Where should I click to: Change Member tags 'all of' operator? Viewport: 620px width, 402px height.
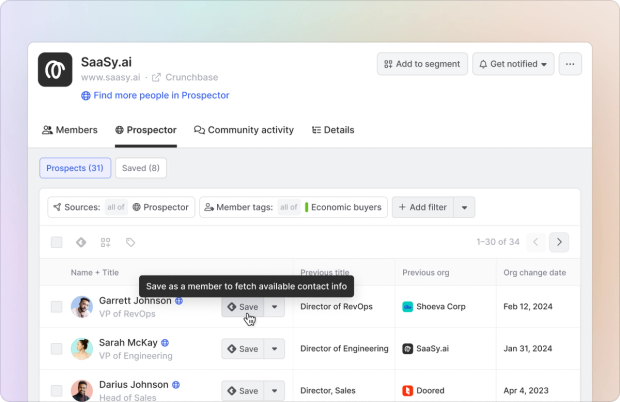[x=289, y=207]
